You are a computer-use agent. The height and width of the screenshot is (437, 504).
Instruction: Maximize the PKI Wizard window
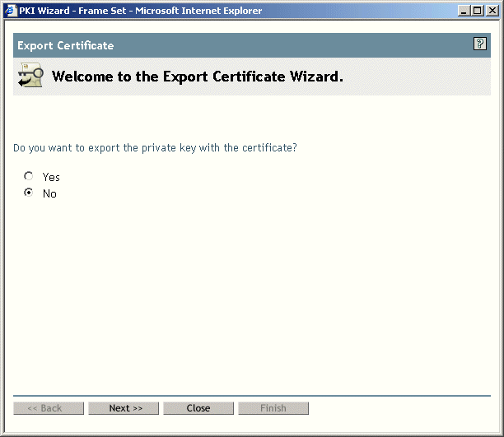click(478, 11)
